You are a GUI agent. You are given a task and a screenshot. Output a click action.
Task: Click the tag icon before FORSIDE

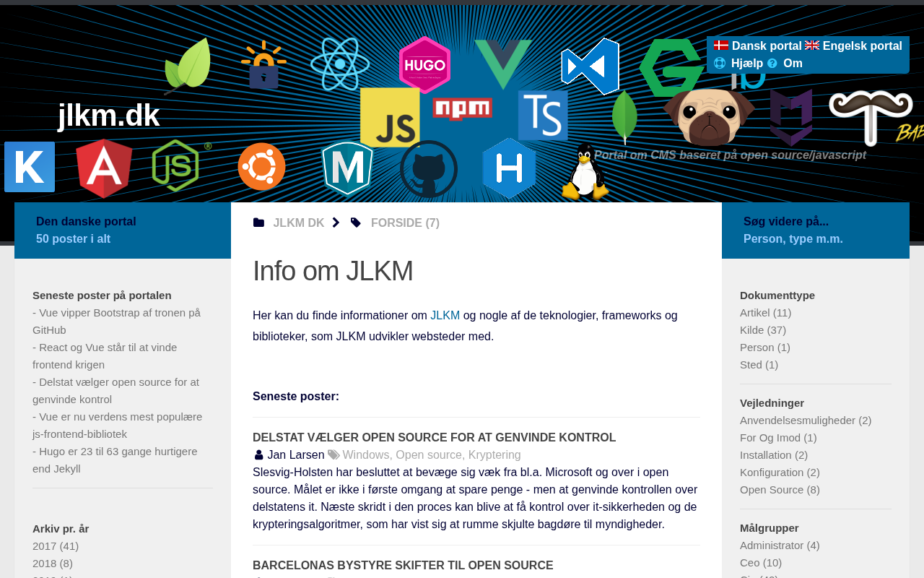[356, 223]
